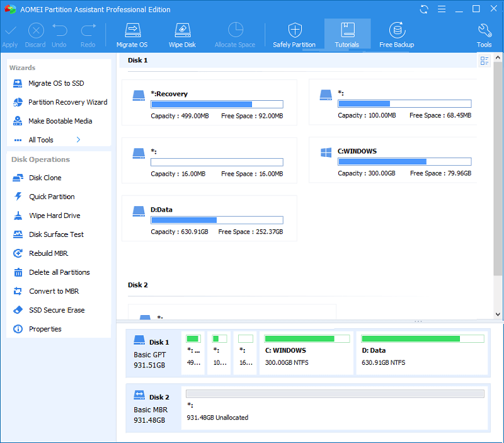Click the Undo arrow icon

[x=60, y=30]
